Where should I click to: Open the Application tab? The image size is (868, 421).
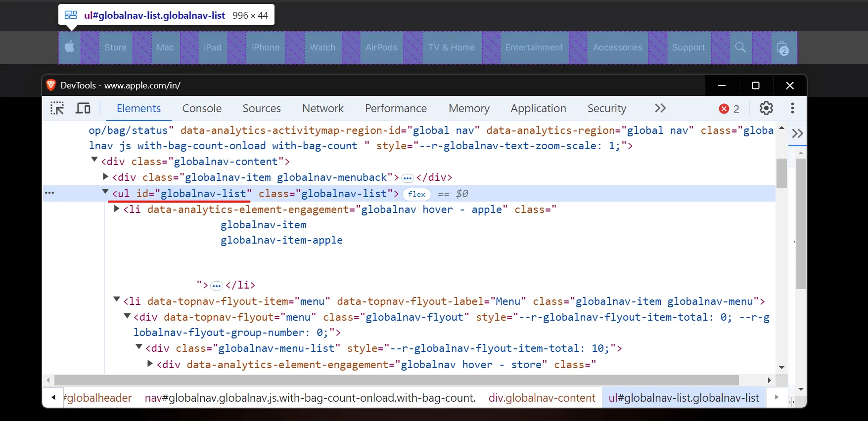[538, 108]
